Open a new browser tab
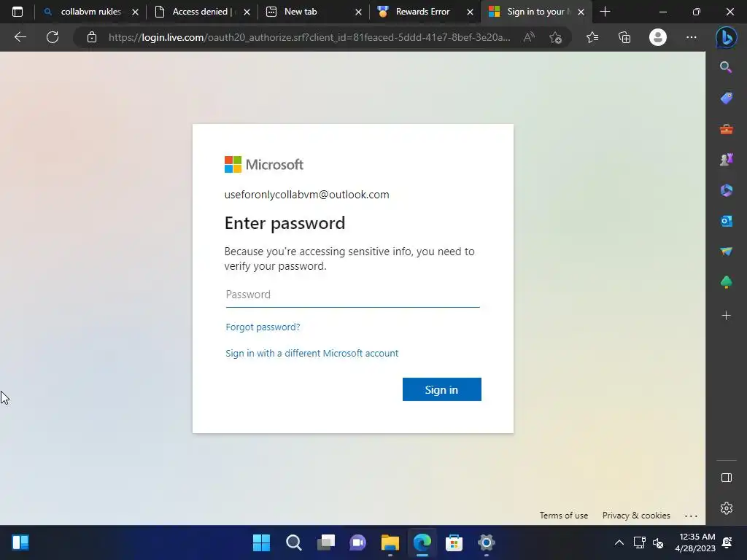 point(605,12)
